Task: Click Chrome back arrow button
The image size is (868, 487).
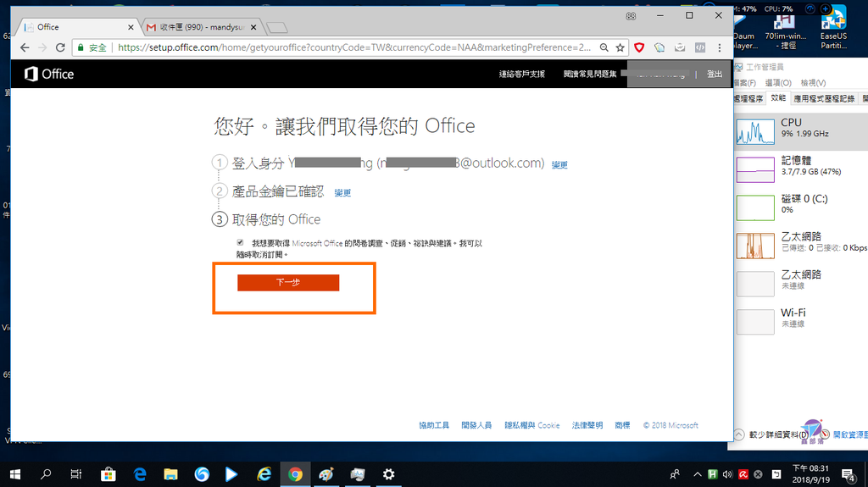Action: tap(25, 47)
